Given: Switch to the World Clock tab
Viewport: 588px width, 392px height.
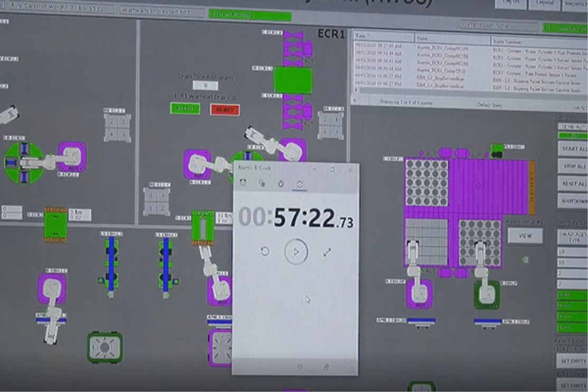Looking at the screenshot, I should [262, 183].
